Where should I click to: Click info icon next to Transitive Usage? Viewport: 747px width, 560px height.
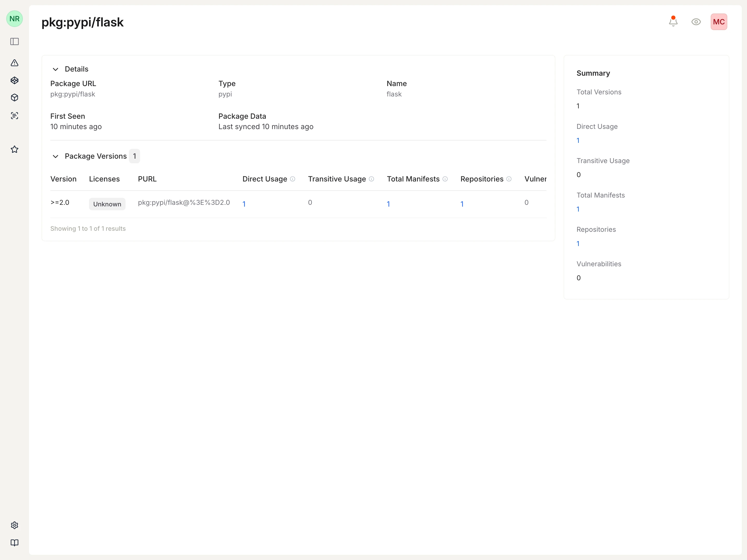pyautogui.click(x=371, y=179)
